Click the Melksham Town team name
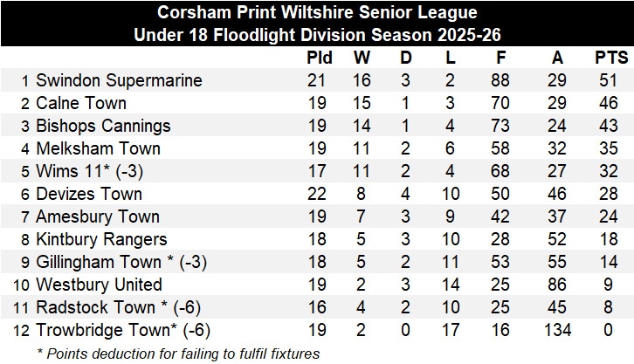 [99, 148]
